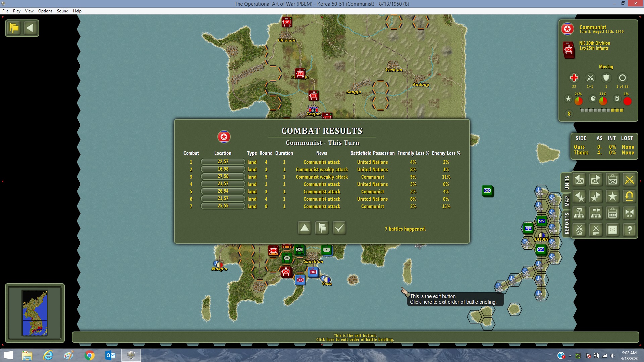Click the shield unit defense icon
644x362 pixels.
pos(606,78)
